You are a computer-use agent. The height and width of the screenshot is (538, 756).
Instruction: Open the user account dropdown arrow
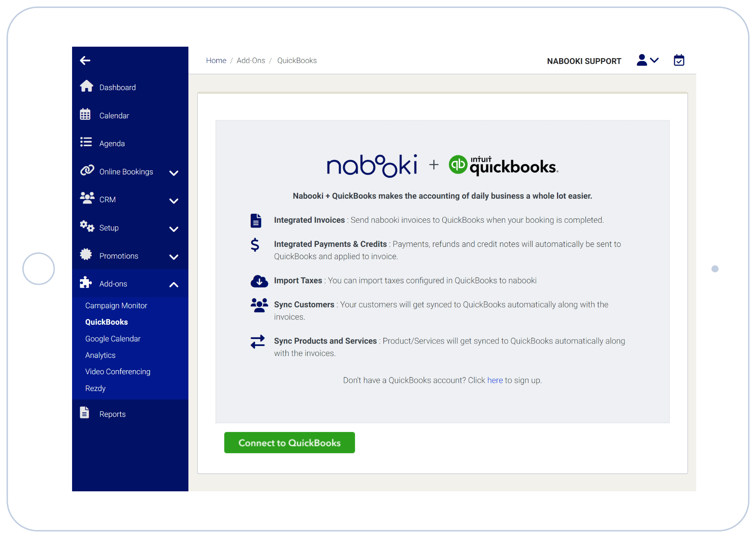click(654, 60)
